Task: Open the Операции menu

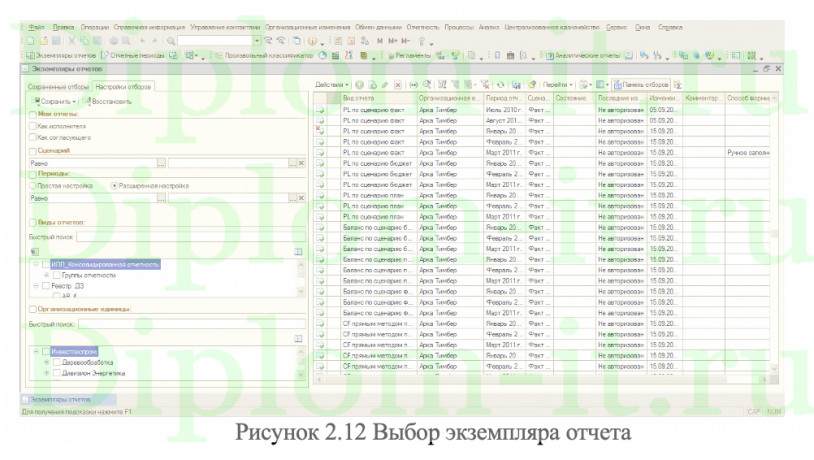Action: point(94,27)
